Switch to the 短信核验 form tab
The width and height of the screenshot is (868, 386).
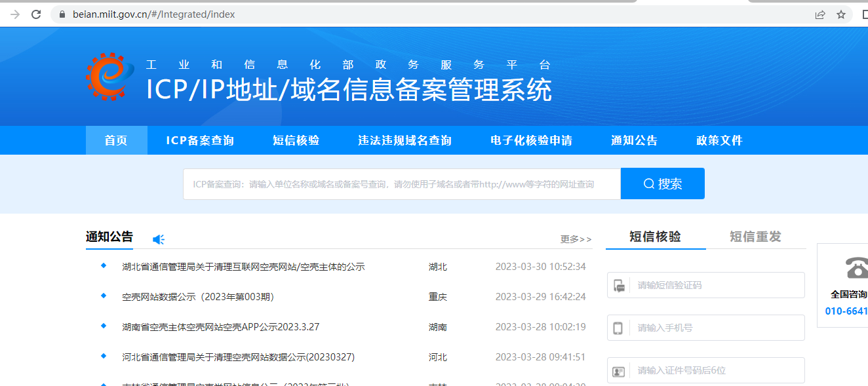click(656, 237)
